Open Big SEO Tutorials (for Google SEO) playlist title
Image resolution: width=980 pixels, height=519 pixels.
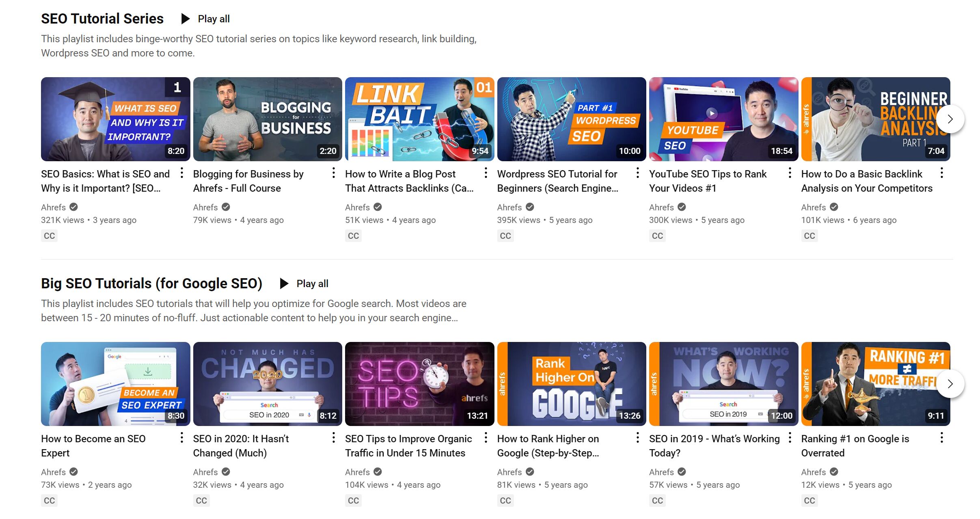pyautogui.click(x=151, y=283)
